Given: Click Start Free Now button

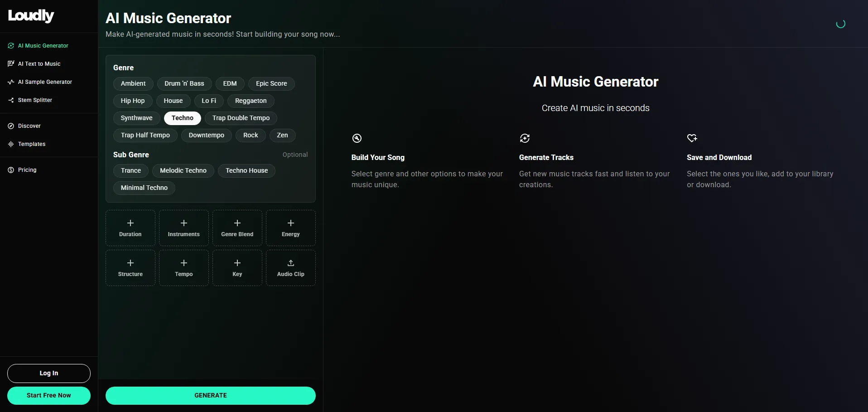Looking at the screenshot, I should (49, 396).
